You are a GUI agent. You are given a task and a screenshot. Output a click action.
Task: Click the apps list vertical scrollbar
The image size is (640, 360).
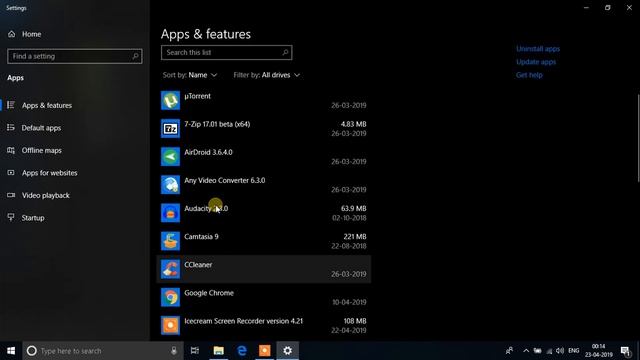point(638,138)
